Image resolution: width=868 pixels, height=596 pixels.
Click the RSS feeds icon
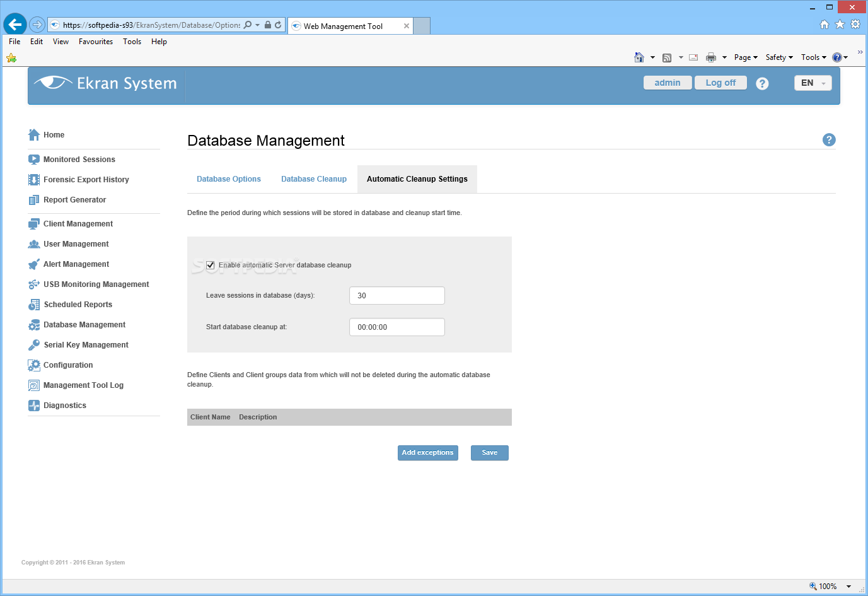pos(667,57)
